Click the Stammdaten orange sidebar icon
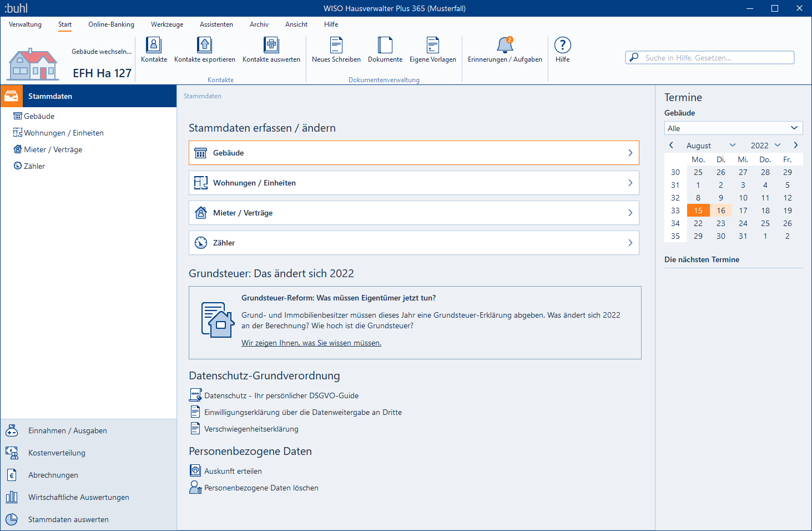The height and width of the screenshot is (531, 812). [12, 96]
